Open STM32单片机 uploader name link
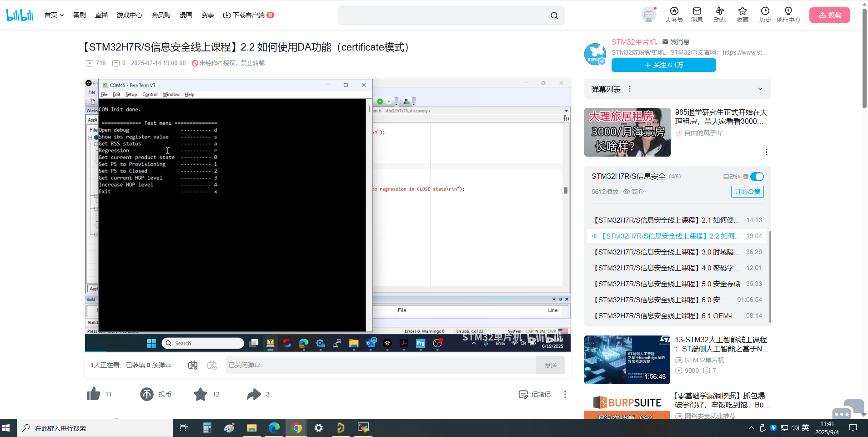The image size is (868, 437). (634, 42)
